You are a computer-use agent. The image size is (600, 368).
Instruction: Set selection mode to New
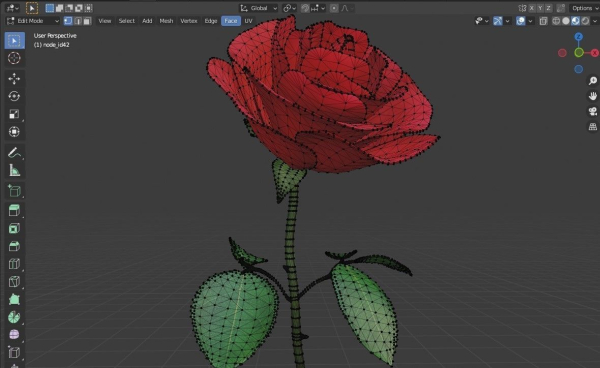49,8
